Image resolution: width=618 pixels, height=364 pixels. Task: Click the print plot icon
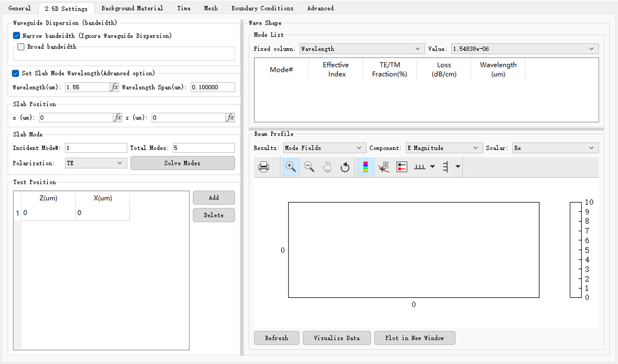[264, 166]
